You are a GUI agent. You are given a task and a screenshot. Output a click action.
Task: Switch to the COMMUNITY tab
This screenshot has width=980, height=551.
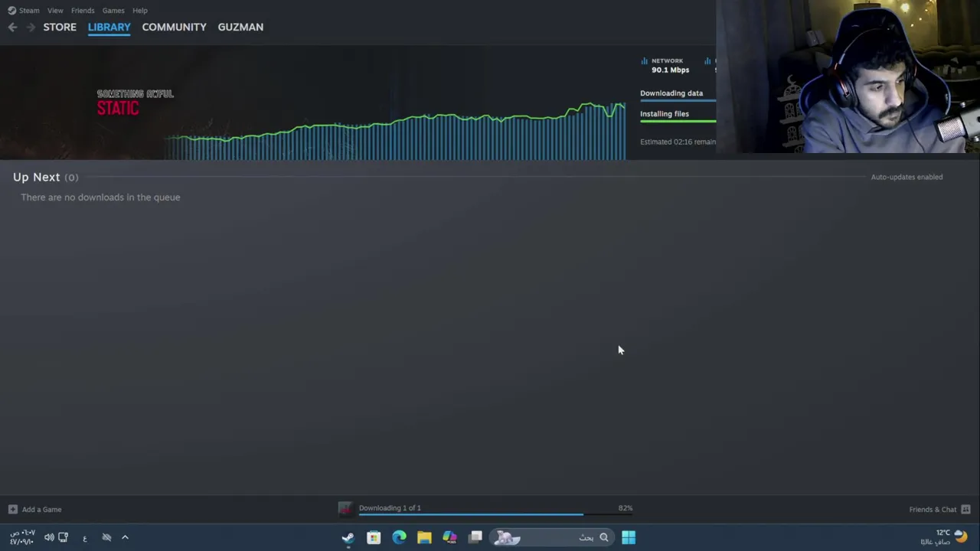point(174,27)
